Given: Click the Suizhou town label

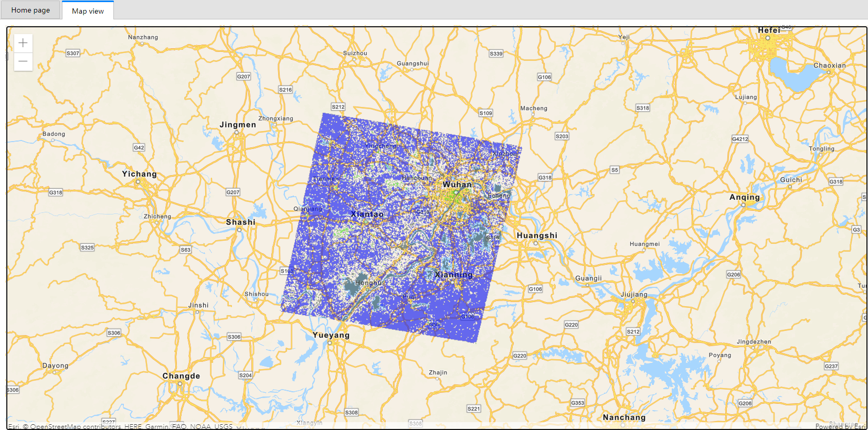Looking at the screenshot, I should point(355,53).
